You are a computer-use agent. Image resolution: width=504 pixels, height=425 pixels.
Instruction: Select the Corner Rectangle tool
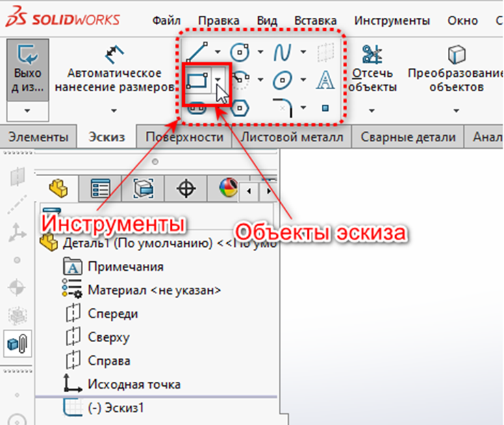197,80
